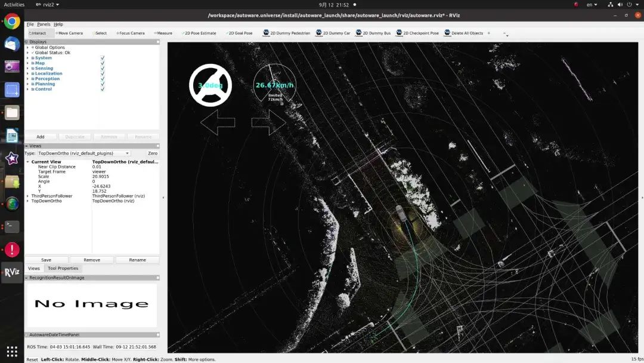Click the RViz icon in the dock
This screenshot has width=644, height=363.
(12, 272)
